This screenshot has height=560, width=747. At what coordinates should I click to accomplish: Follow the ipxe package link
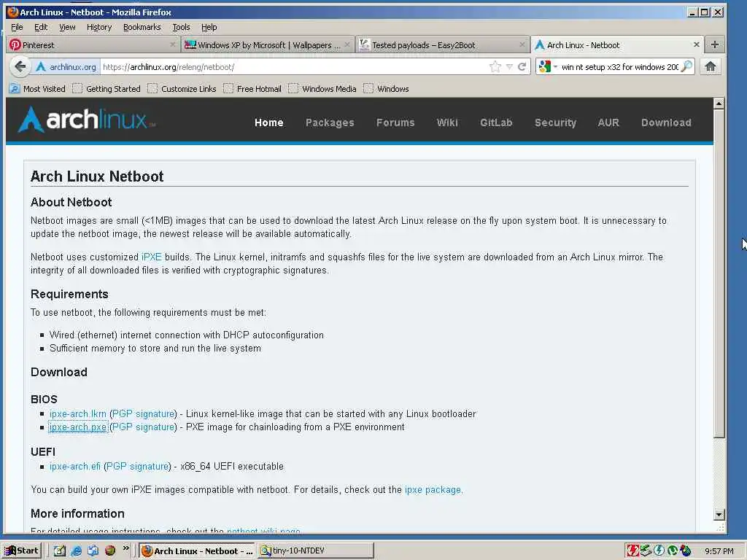[433, 489]
